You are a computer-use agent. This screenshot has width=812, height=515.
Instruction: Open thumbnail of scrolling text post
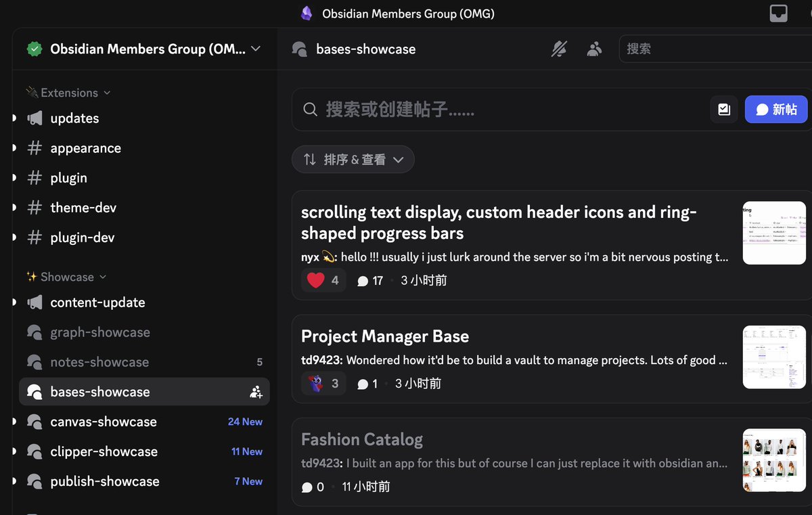click(x=775, y=233)
